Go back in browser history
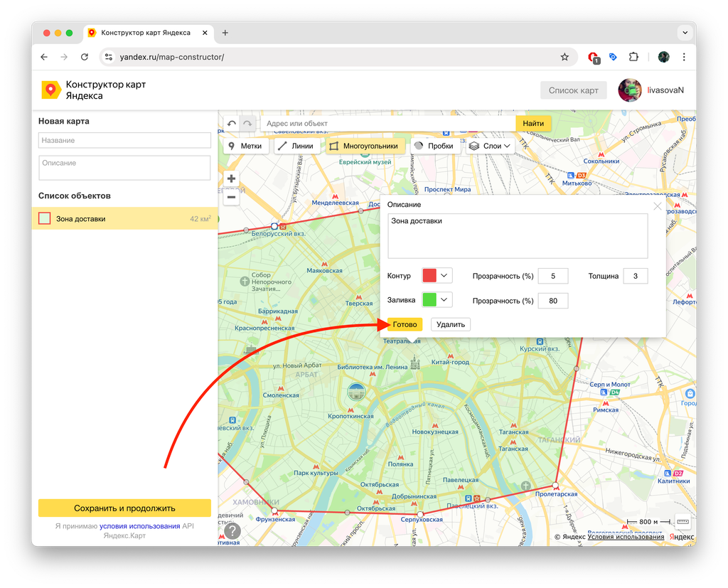The height and width of the screenshot is (588, 728). 44,57
